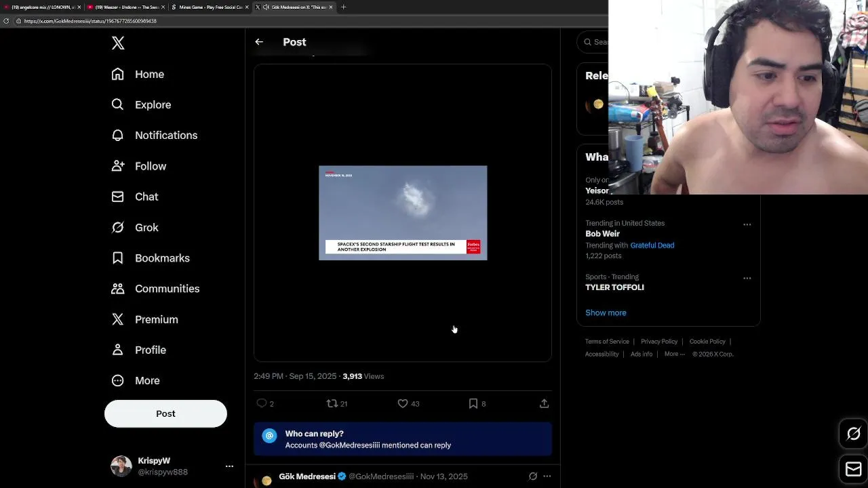Click the reply icon with 2 replies
This screenshot has width=868, height=488.
pyautogui.click(x=262, y=403)
